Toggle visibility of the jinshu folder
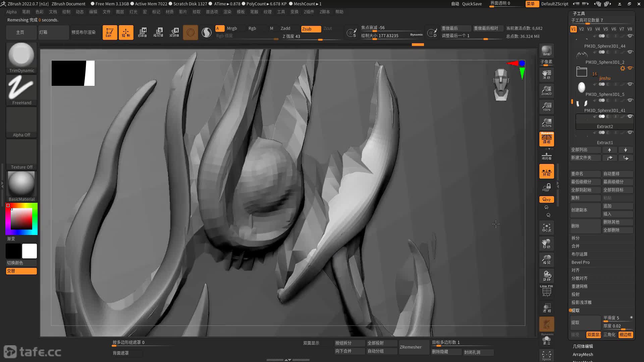The height and width of the screenshot is (362, 644). pos(630,68)
